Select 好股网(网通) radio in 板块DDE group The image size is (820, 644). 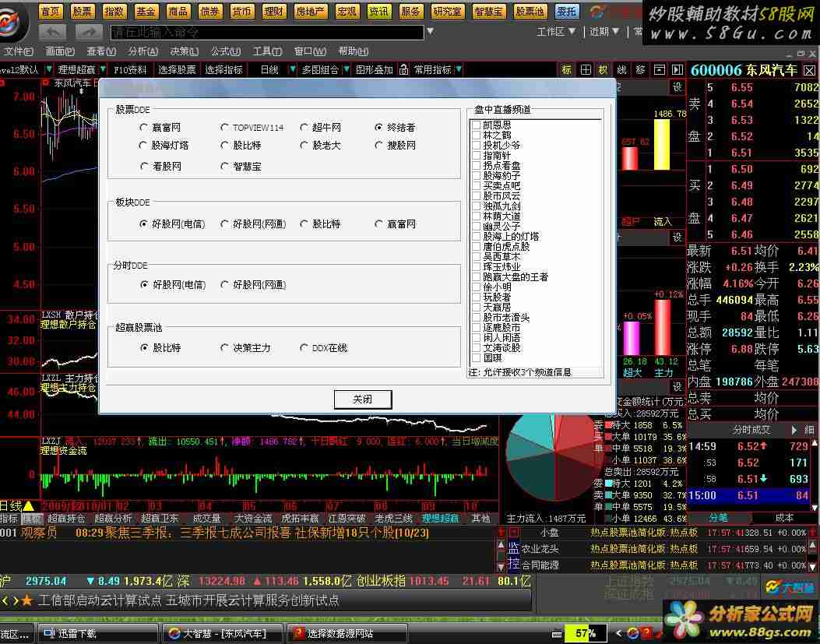[224, 224]
